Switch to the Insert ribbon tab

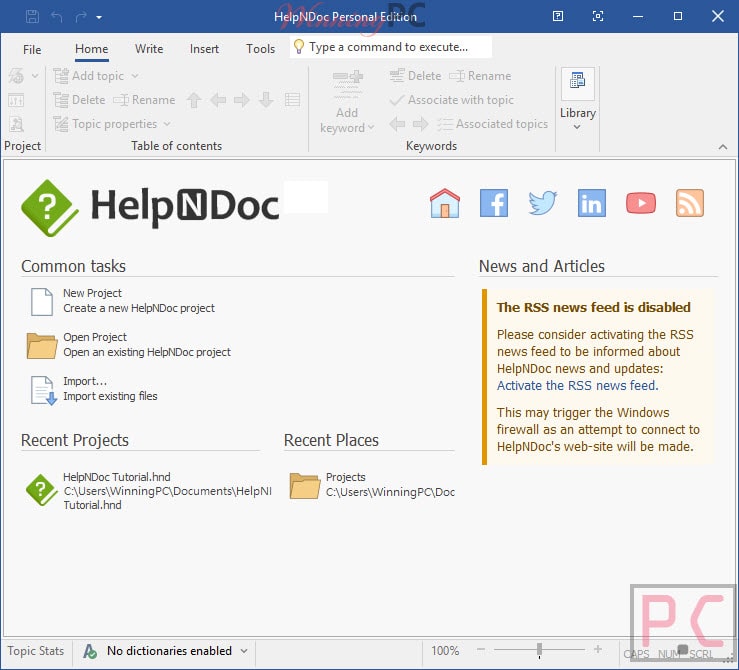(204, 49)
